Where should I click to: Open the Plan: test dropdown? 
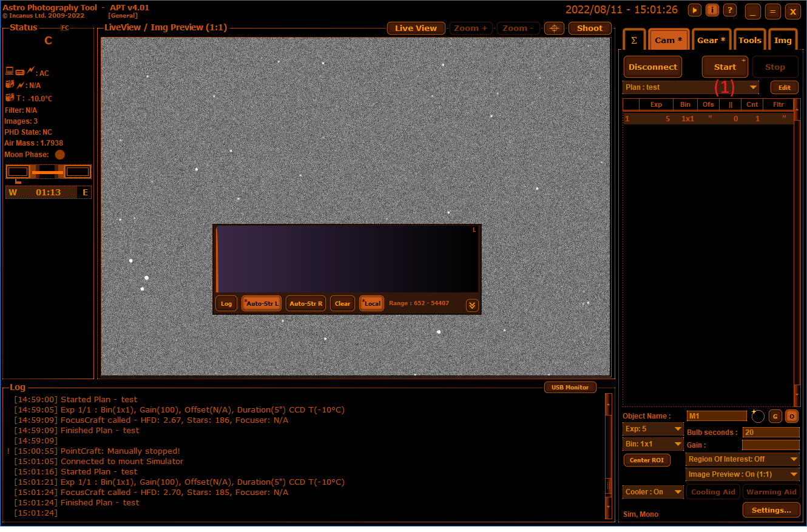point(691,87)
